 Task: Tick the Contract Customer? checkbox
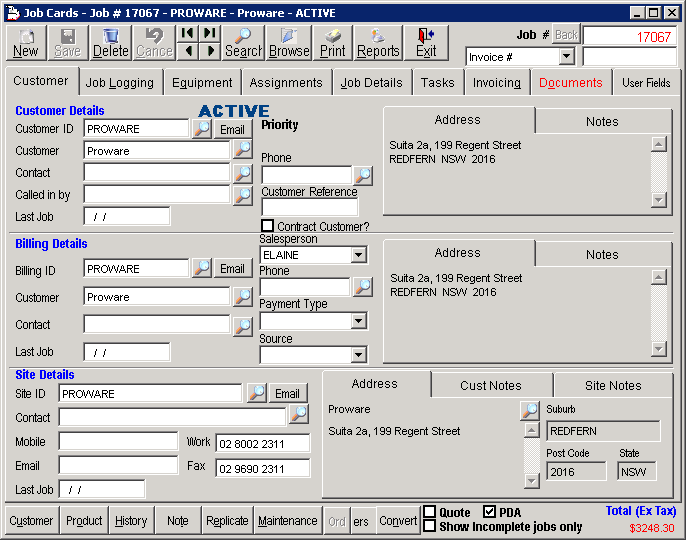[x=267, y=226]
